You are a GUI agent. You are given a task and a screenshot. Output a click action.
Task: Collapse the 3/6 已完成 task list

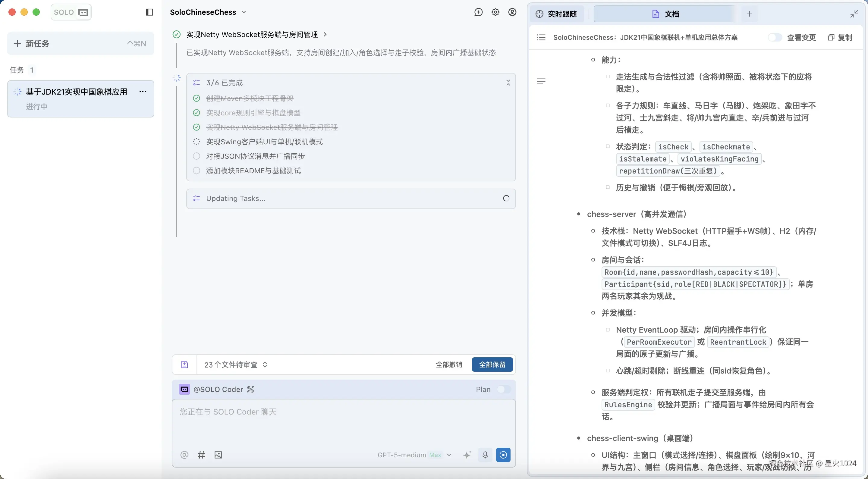[x=508, y=83]
